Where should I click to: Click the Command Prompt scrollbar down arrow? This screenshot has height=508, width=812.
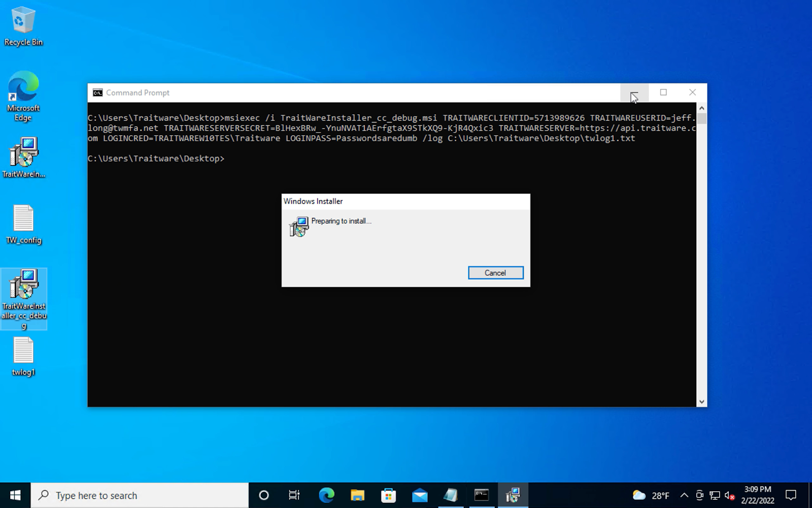(x=701, y=401)
